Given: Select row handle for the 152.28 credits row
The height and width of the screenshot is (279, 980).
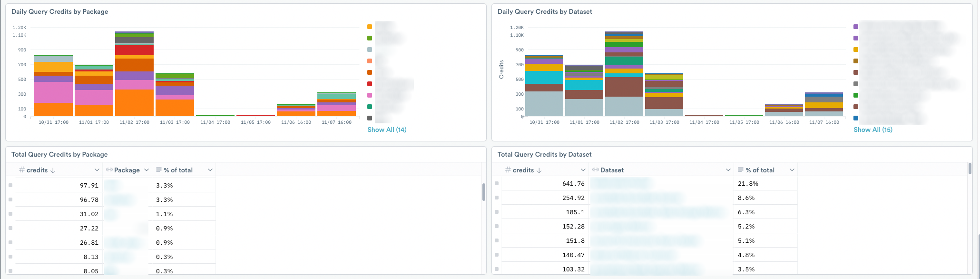Looking at the screenshot, I should (497, 226).
